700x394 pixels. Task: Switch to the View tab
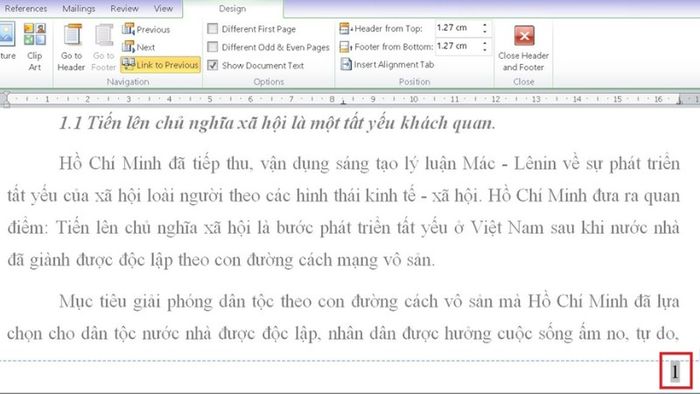pyautogui.click(x=163, y=8)
